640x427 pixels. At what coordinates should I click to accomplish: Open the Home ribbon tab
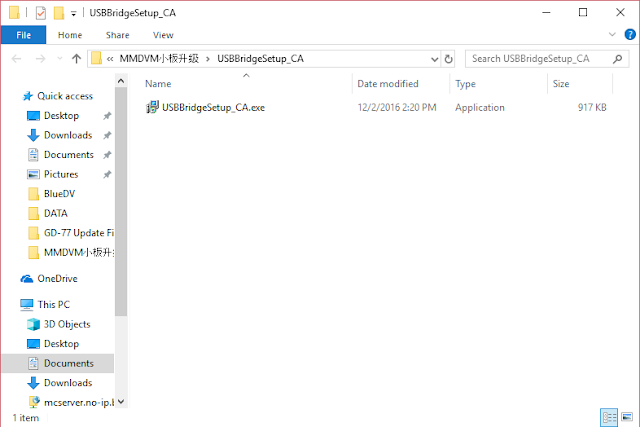click(x=70, y=35)
